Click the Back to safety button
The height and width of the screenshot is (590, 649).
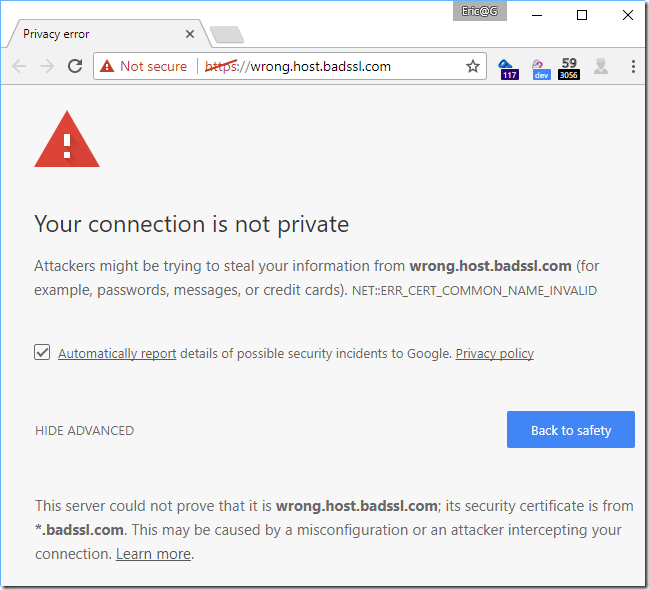click(x=570, y=430)
